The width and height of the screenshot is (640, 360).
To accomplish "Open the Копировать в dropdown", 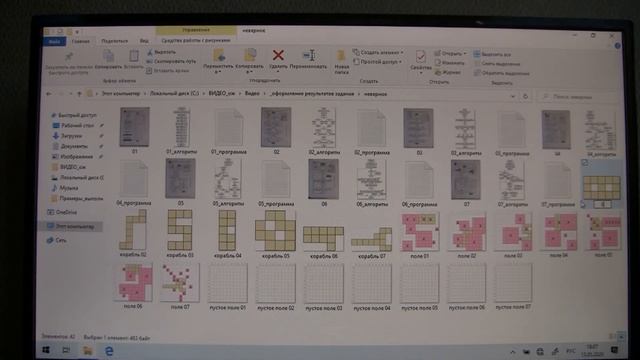I will click(x=249, y=61).
